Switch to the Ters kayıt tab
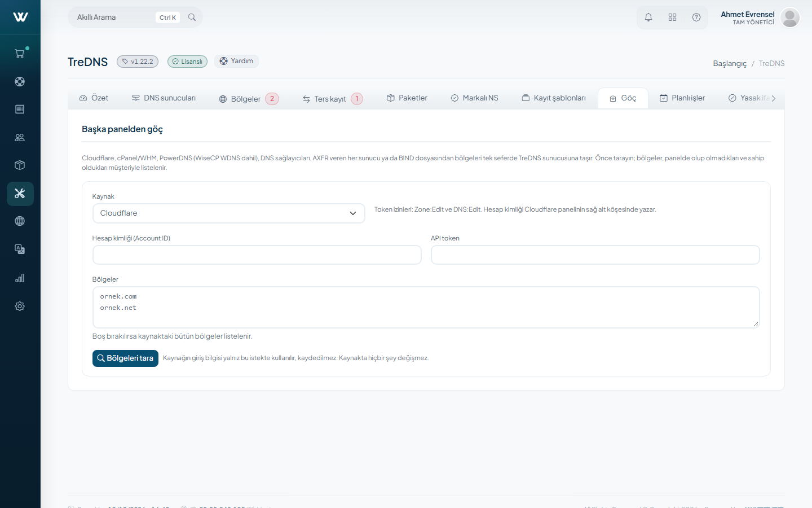The width and height of the screenshot is (812, 508). pos(332,99)
